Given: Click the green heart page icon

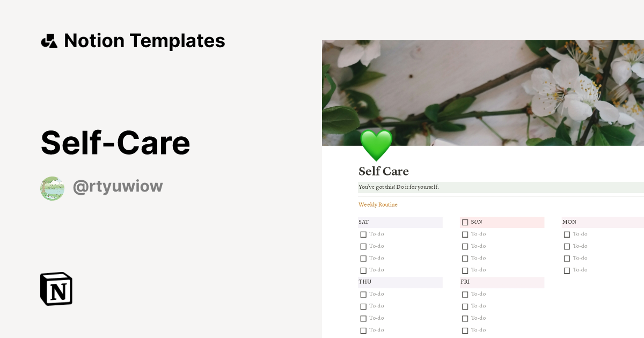Looking at the screenshot, I should point(376,145).
